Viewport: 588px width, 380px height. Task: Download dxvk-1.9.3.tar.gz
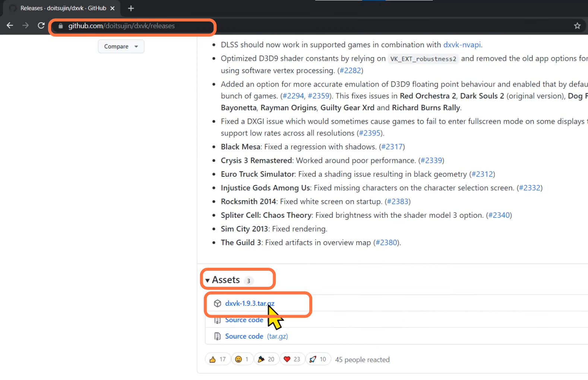(250, 304)
